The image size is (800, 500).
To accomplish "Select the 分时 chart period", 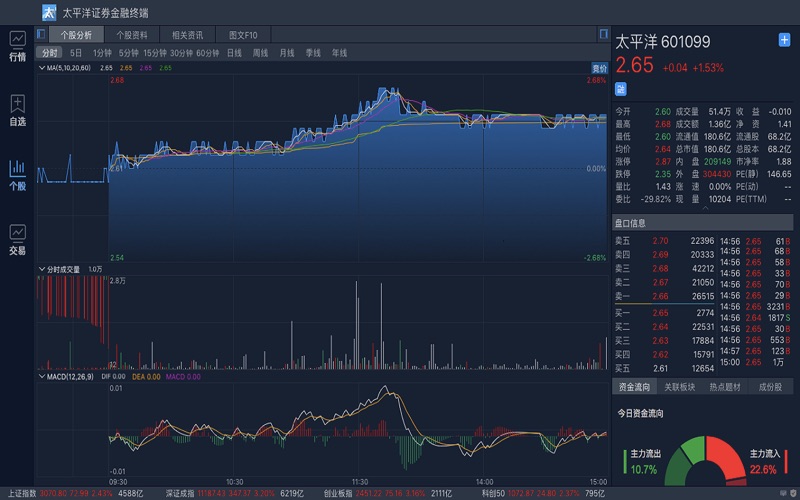I will pos(49,53).
